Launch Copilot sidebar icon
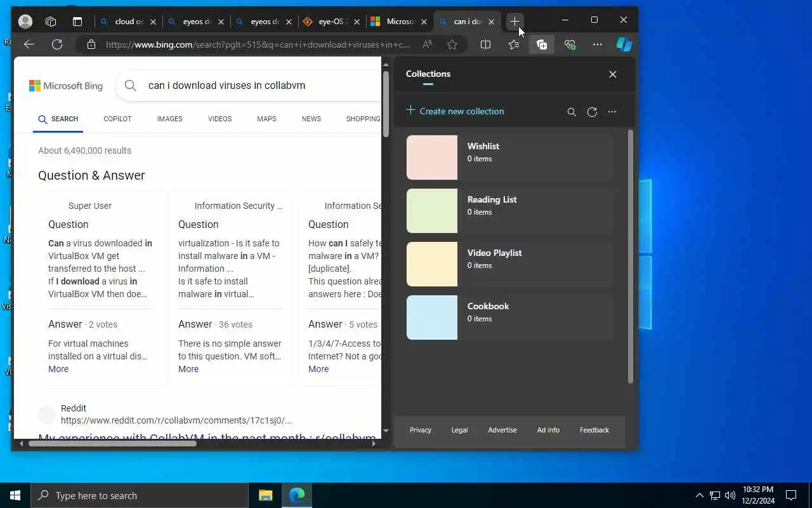Screen dimensions: 812x508 click(624, 44)
